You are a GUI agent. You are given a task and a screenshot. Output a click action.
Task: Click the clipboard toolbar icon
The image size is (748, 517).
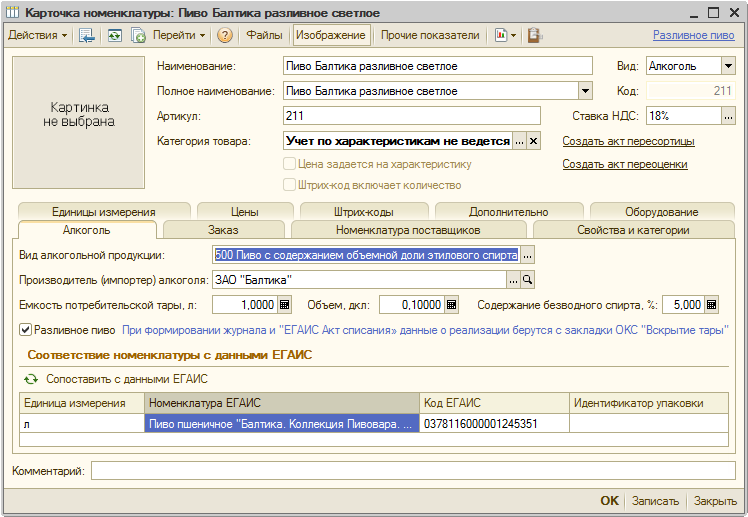pyautogui.click(x=534, y=35)
